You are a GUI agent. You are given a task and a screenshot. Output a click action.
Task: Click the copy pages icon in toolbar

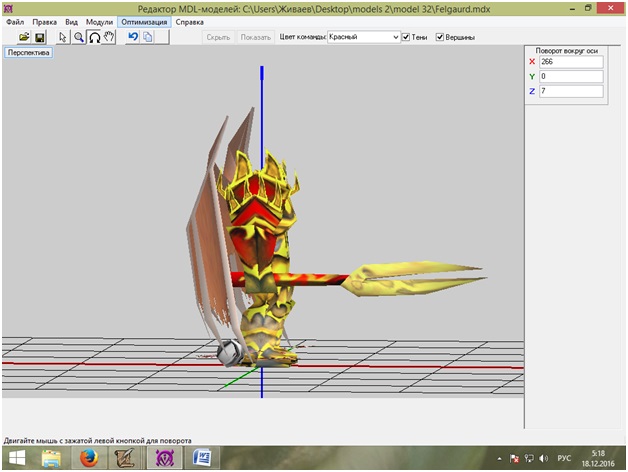click(x=147, y=37)
